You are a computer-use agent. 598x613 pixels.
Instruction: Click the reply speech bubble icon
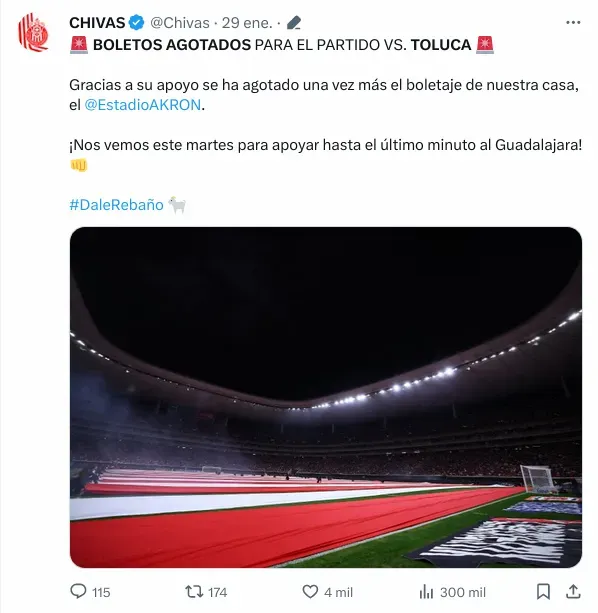[78, 591]
